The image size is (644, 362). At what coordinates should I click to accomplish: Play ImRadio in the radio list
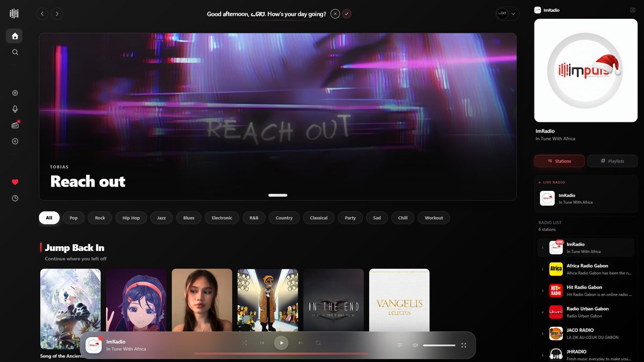pos(586,248)
